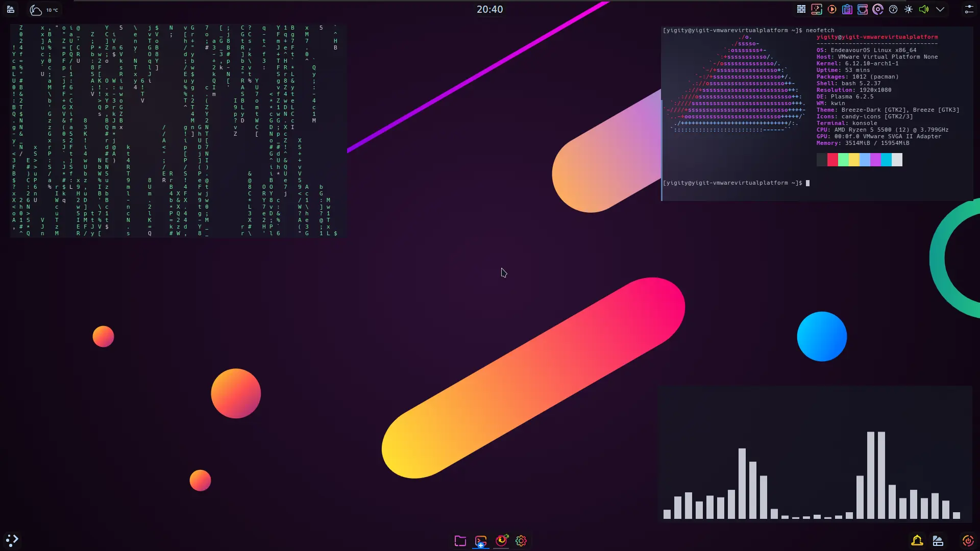Expand hidden system tray icons arrow

click(x=940, y=9)
